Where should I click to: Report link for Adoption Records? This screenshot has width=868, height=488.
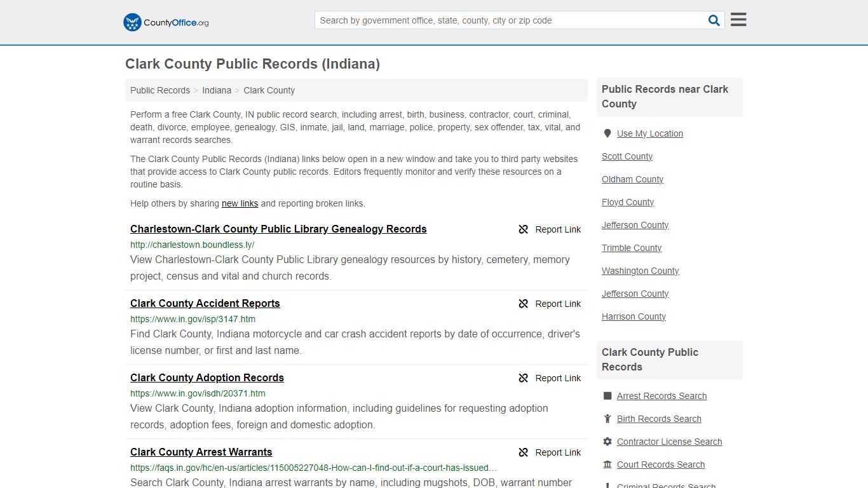pyautogui.click(x=558, y=378)
